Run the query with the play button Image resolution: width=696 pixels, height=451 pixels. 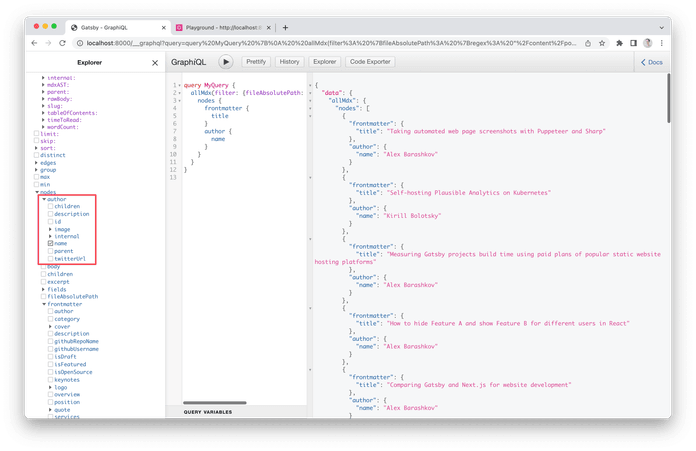point(225,62)
